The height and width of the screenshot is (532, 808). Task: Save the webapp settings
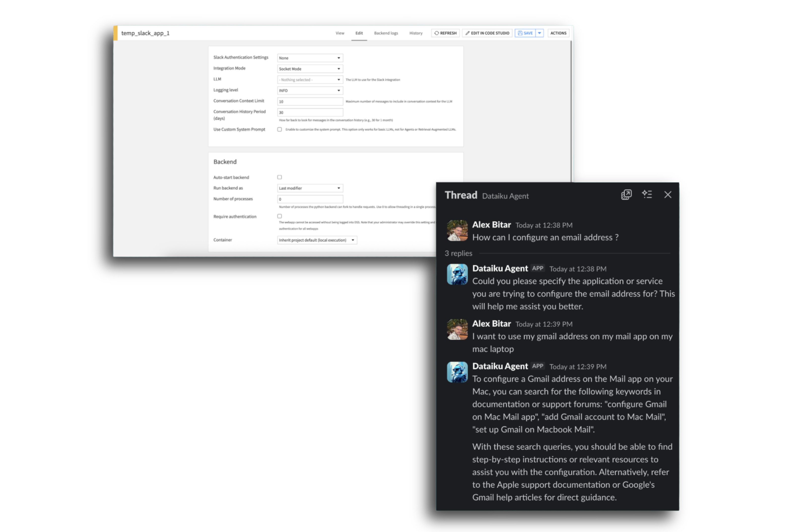point(525,33)
